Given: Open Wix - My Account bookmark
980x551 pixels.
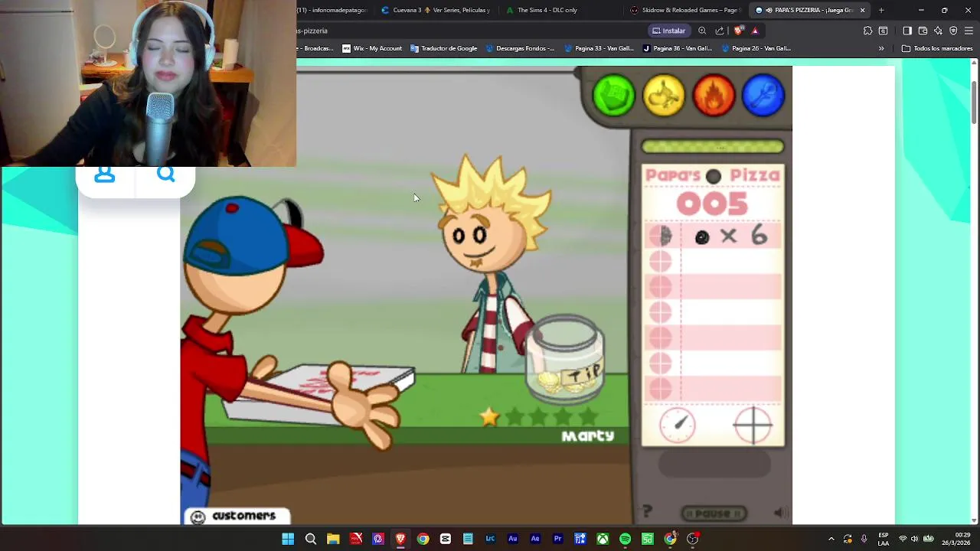Looking at the screenshot, I should 372,48.
